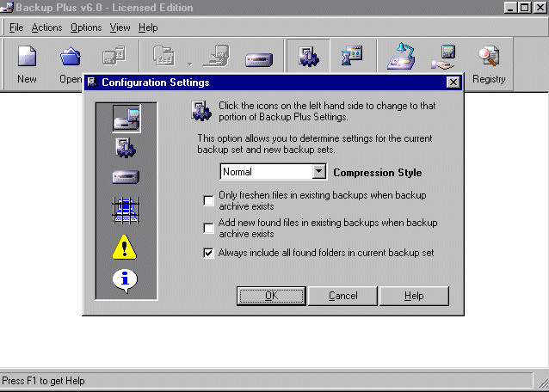
Task: Click the Cancel button
Action: [342, 296]
